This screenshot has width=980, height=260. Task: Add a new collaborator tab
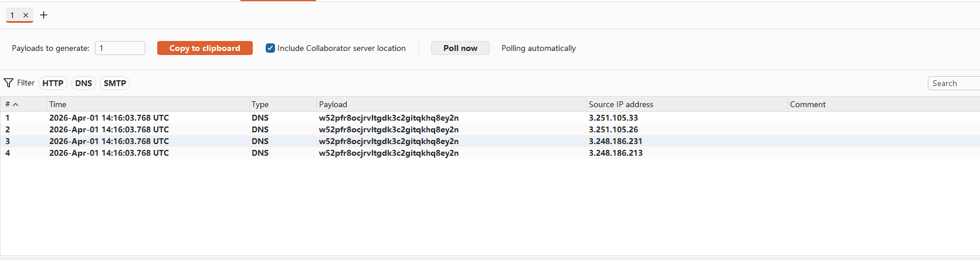point(43,15)
